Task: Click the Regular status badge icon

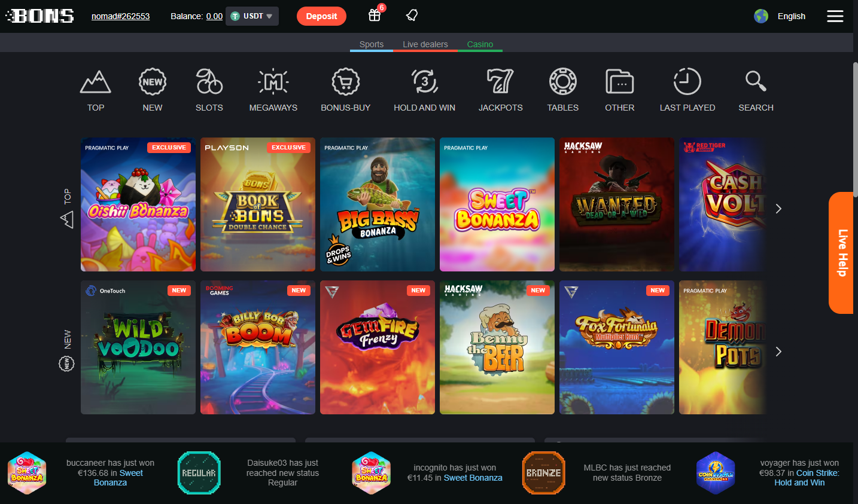Action: coord(199,473)
